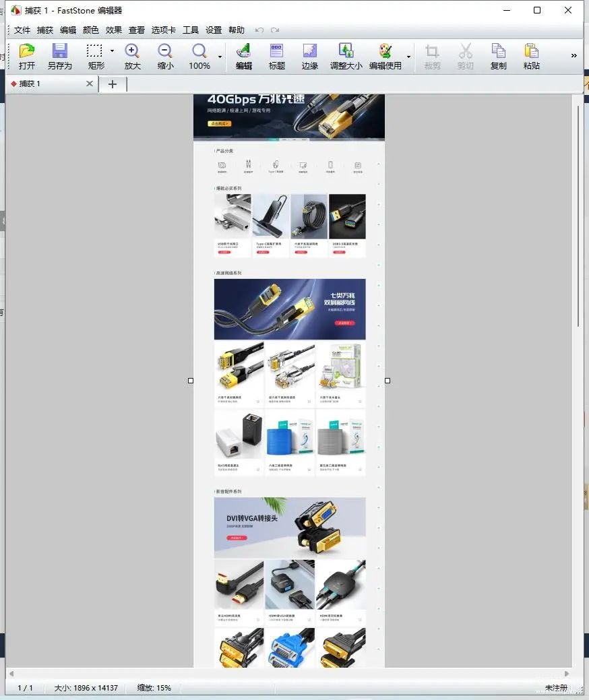The height and width of the screenshot is (700, 589).
Task: Click the 1 / 1 page indicator
Action: point(25,688)
